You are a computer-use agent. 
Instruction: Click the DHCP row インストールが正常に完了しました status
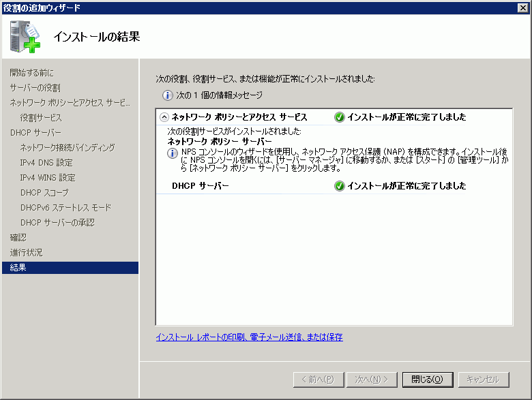point(407,186)
